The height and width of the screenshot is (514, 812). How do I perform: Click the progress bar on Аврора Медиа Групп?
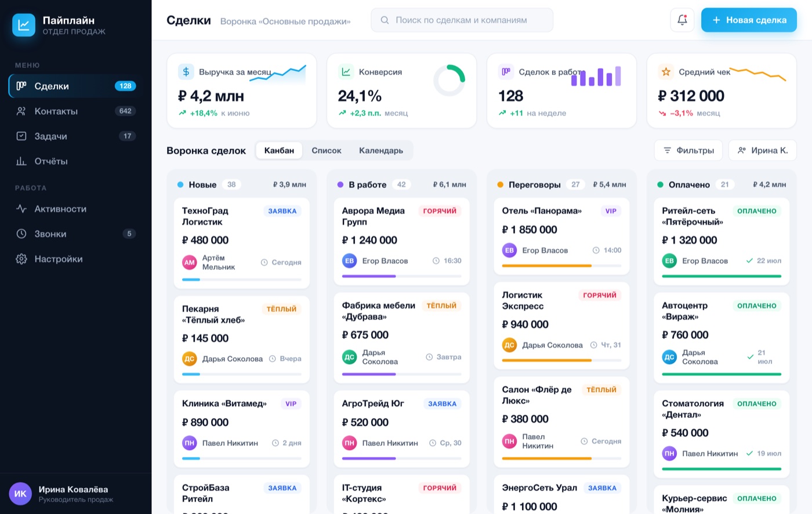click(x=402, y=276)
